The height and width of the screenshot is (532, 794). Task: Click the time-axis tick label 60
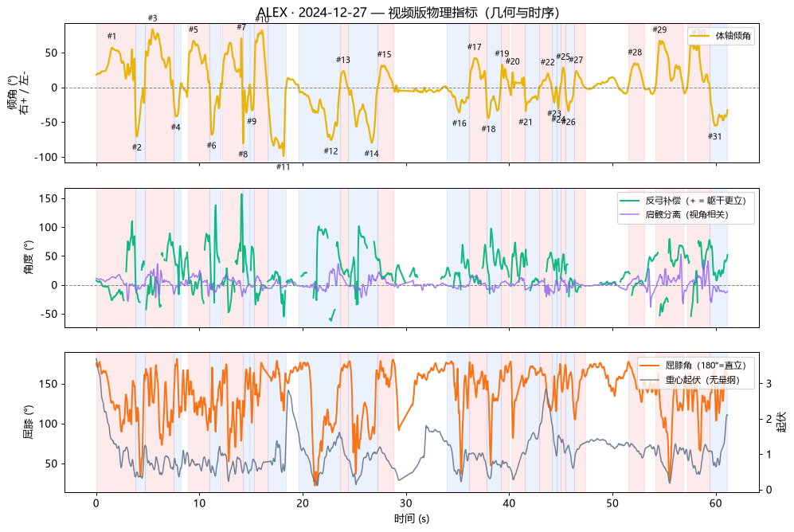[716, 503]
